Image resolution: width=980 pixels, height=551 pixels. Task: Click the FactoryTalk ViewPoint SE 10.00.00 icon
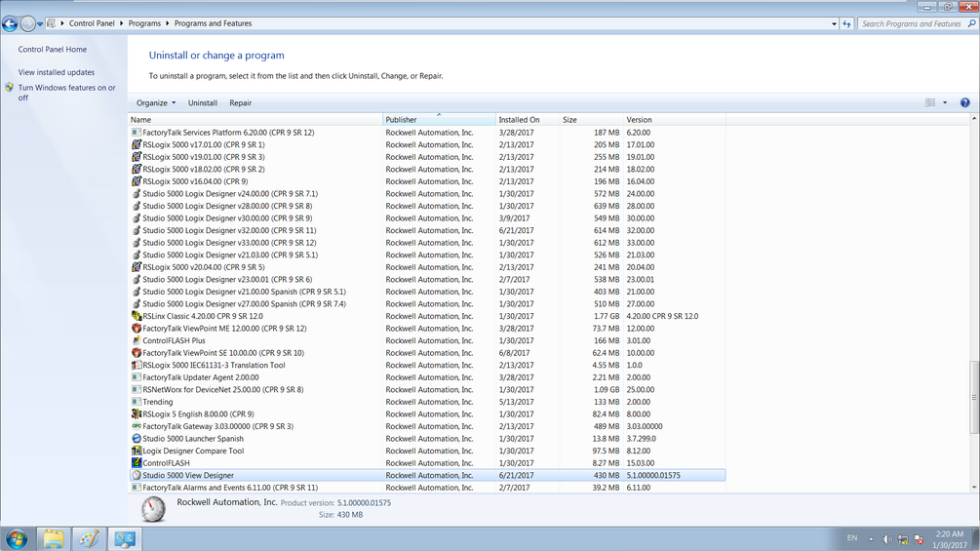(137, 353)
